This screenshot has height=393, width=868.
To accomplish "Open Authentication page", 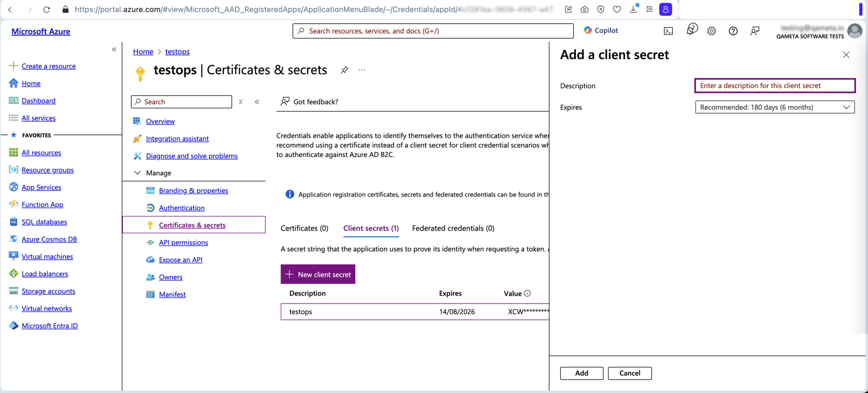I will [x=182, y=208].
